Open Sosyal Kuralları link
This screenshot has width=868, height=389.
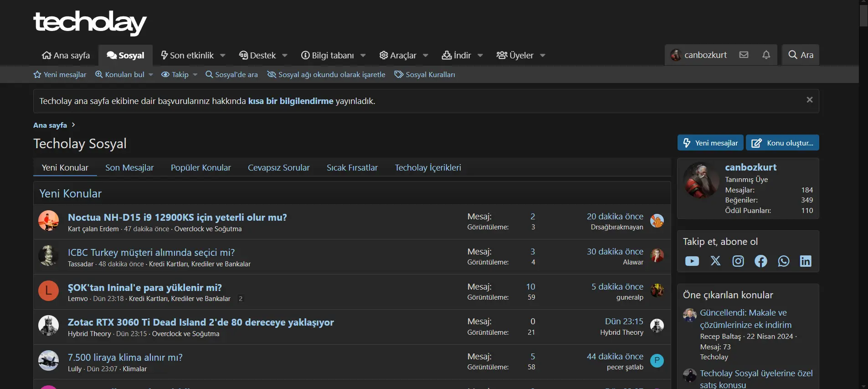(425, 75)
